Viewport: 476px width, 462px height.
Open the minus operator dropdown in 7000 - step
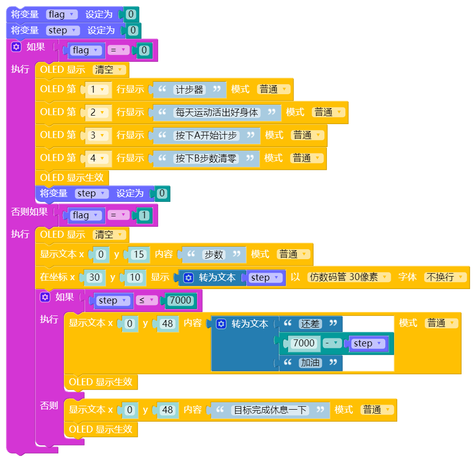(332, 343)
